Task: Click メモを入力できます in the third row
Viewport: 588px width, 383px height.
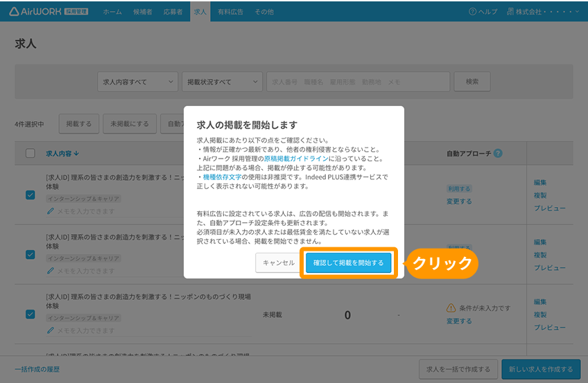Action: point(86,330)
